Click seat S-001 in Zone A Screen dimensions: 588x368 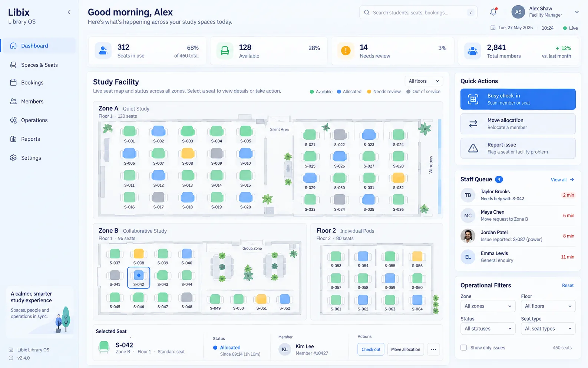(129, 131)
